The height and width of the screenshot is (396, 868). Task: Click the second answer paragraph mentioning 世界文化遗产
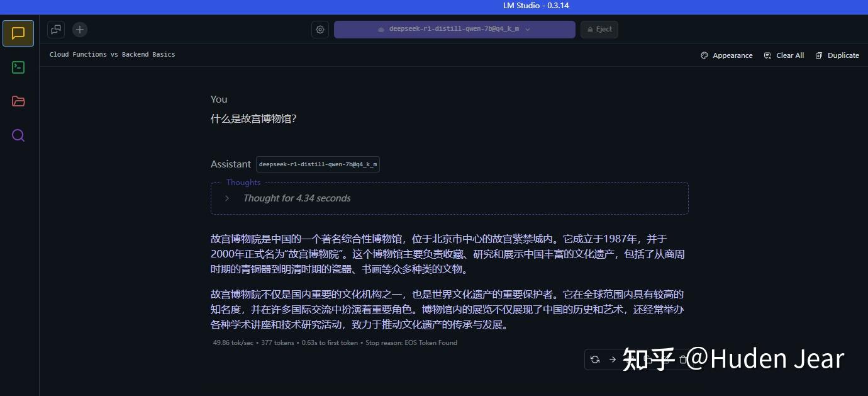point(448,310)
